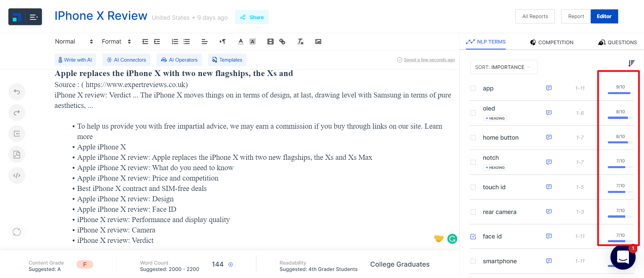
Task: Check the smartphone term checkbox
Action: coord(473,261)
